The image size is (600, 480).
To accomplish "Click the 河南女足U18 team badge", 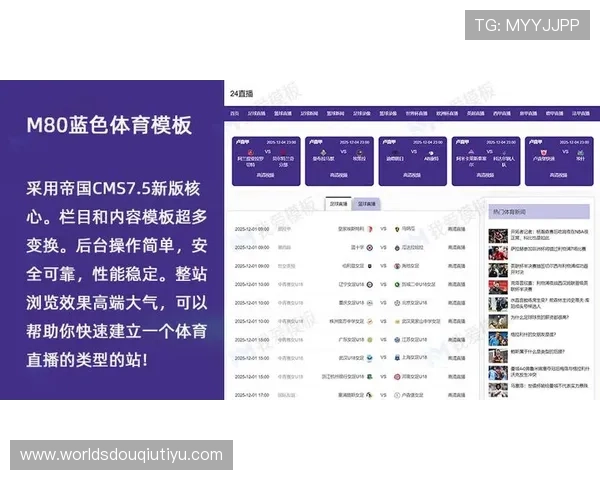I will 397,377.
